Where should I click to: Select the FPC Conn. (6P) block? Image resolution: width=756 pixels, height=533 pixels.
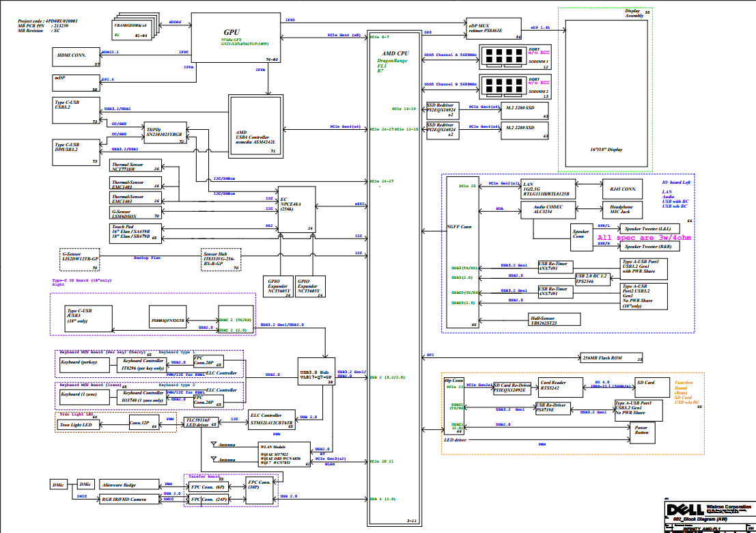click(208, 487)
